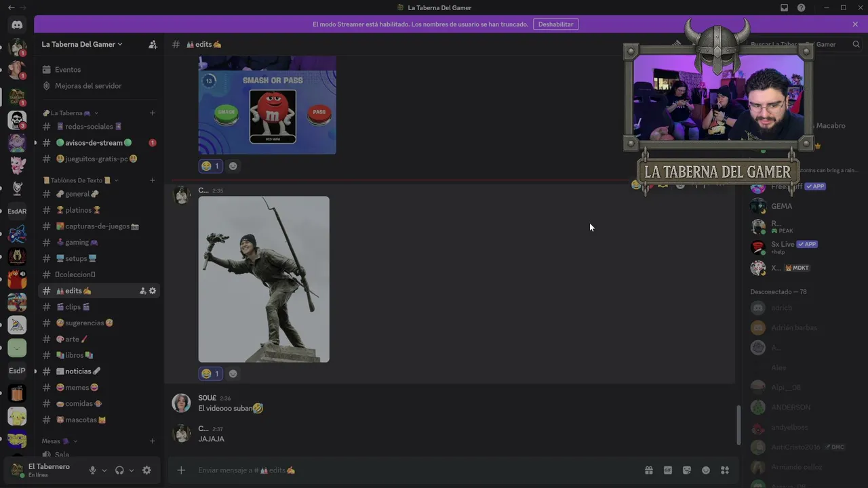Click the chat scrollbar thumb
868x488 pixels.
[738, 425]
